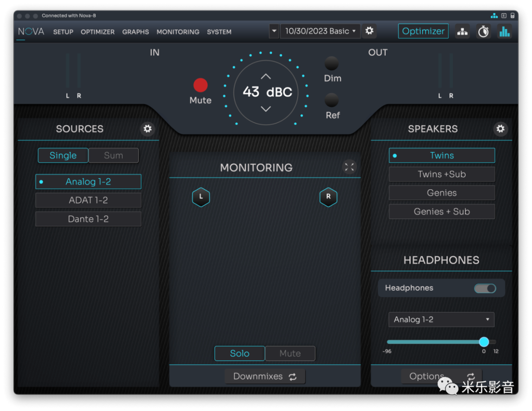Image resolution: width=532 pixels, height=411 pixels.
Task: Expand the Monitoring panel to fullscreen
Action: click(349, 167)
